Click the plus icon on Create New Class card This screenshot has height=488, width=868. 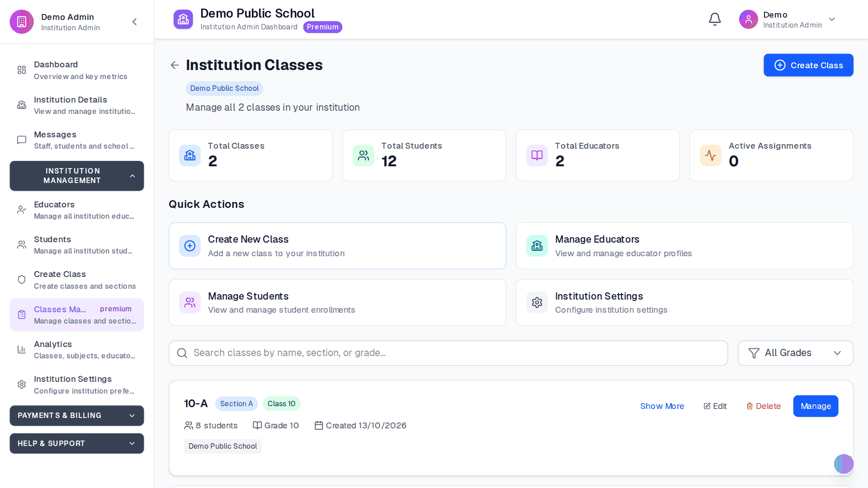click(x=190, y=246)
